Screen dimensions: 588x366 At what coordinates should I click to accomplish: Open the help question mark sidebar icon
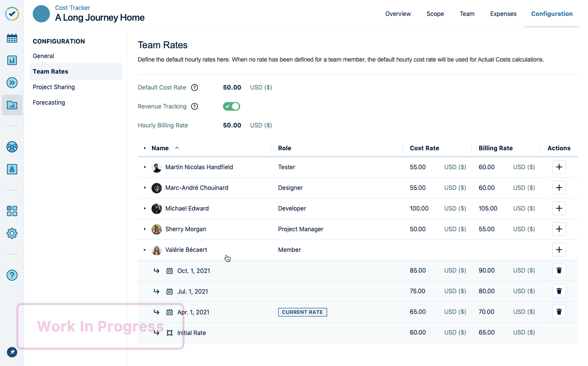click(x=12, y=275)
